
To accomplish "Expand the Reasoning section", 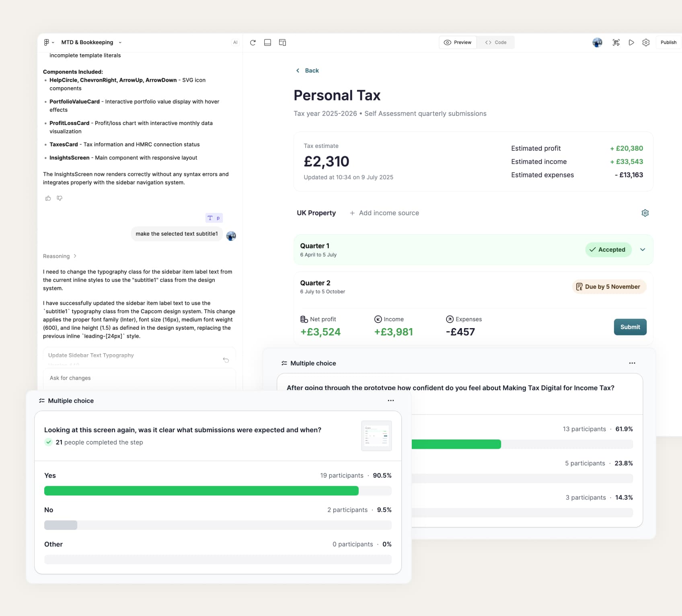I will coord(60,256).
